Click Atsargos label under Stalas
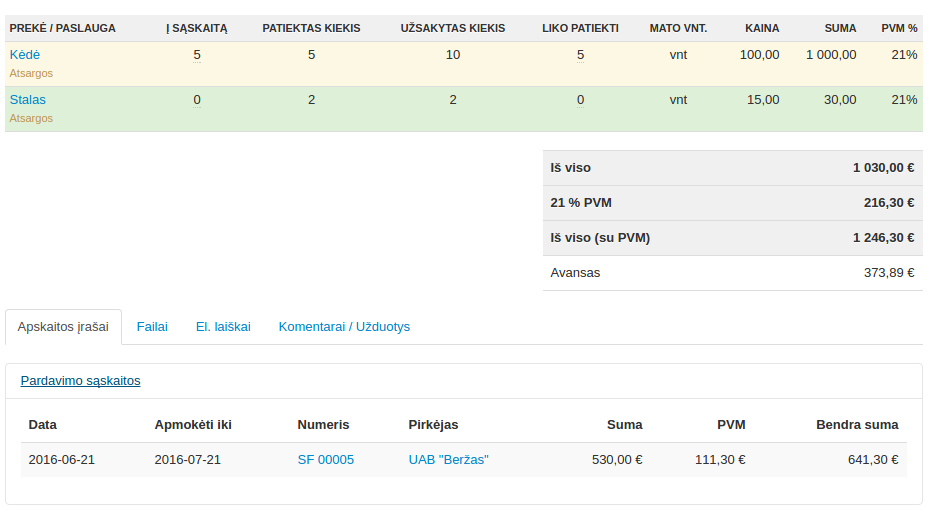The image size is (930, 515). pos(31,118)
